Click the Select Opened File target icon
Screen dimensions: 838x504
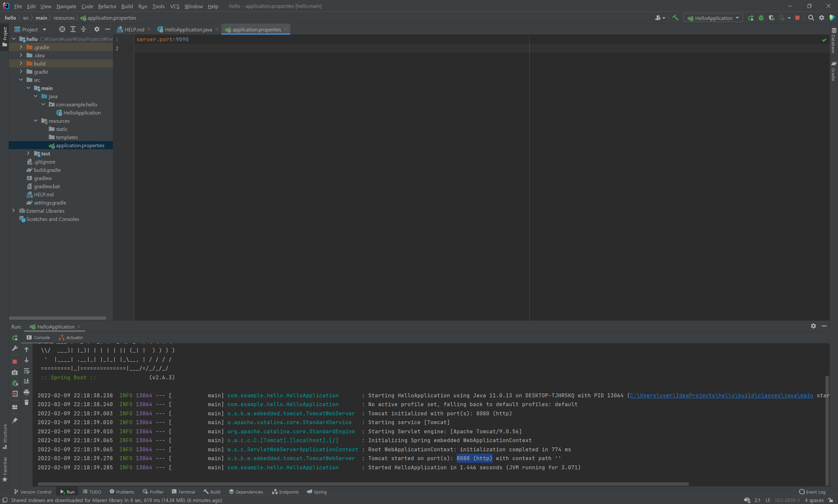click(62, 29)
